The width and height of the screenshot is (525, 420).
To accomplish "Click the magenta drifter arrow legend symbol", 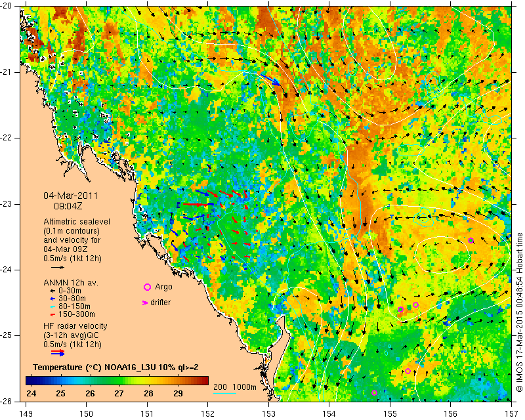I will coord(145,303).
